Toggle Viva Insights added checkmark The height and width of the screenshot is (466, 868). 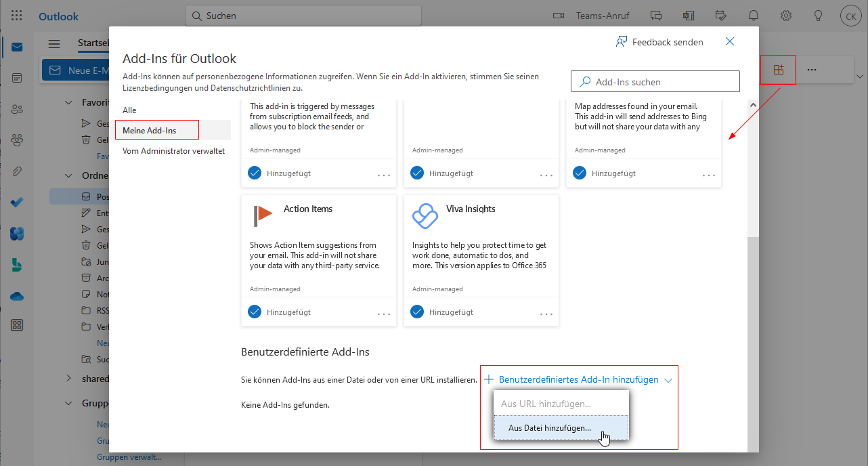click(417, 312)
